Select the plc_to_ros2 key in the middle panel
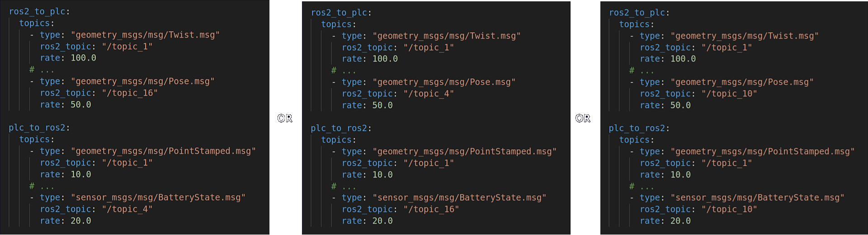Screen dimensions: 868x235 coord(339,128)
